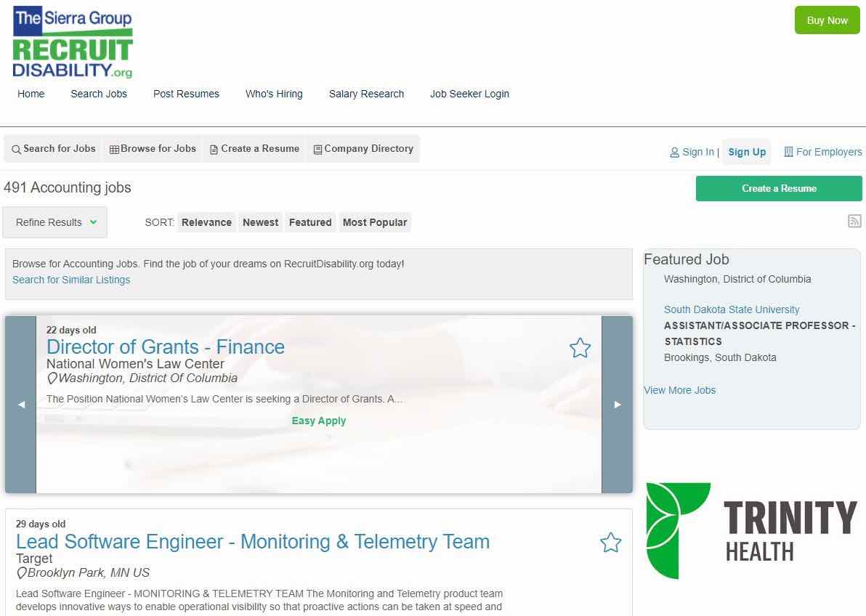Open Director of Grants - Finance listing
Viewport: 866px width, 616px height.
(165, 347)
